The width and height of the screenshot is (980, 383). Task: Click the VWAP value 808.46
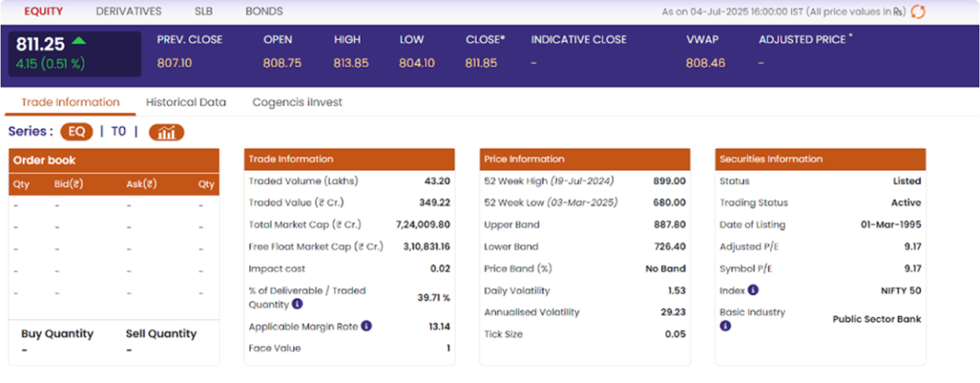tap(706, 63)
